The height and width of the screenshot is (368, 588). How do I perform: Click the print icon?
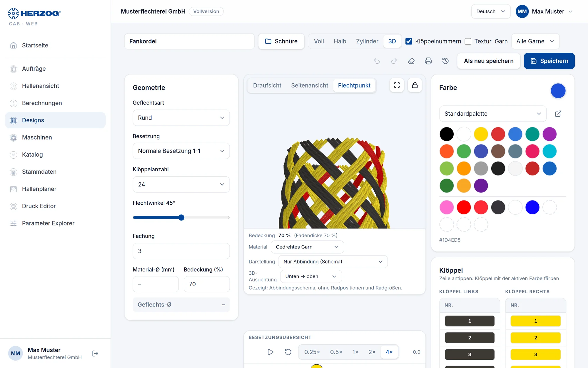[x=428, y=61]
